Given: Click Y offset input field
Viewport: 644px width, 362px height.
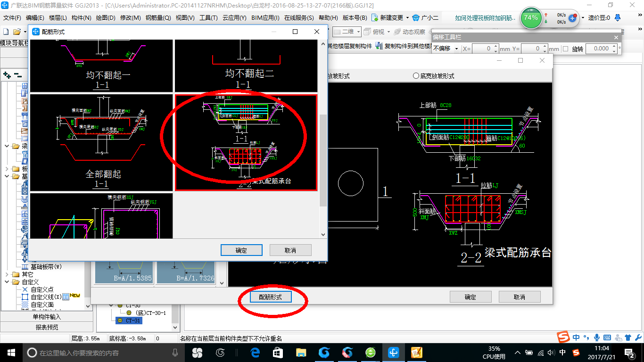Looking at the screenshot, I should 531,49.
